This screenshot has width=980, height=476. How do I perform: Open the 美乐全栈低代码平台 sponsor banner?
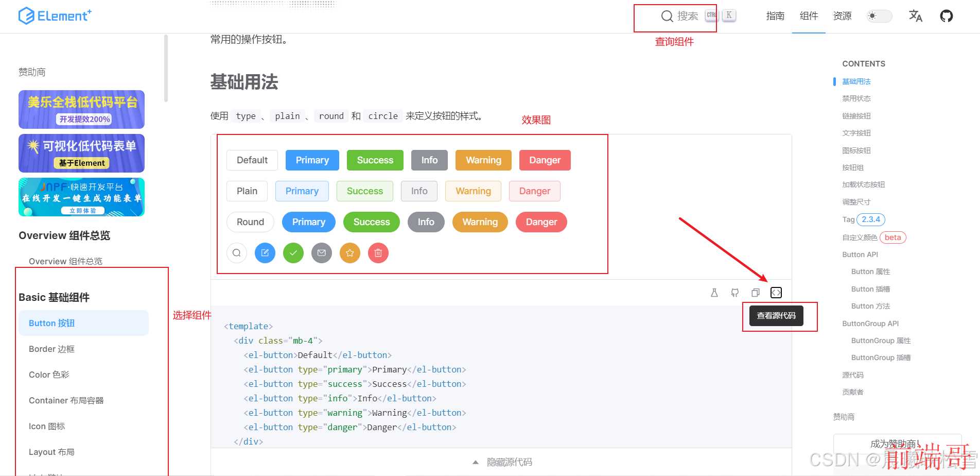pos(81,109)
